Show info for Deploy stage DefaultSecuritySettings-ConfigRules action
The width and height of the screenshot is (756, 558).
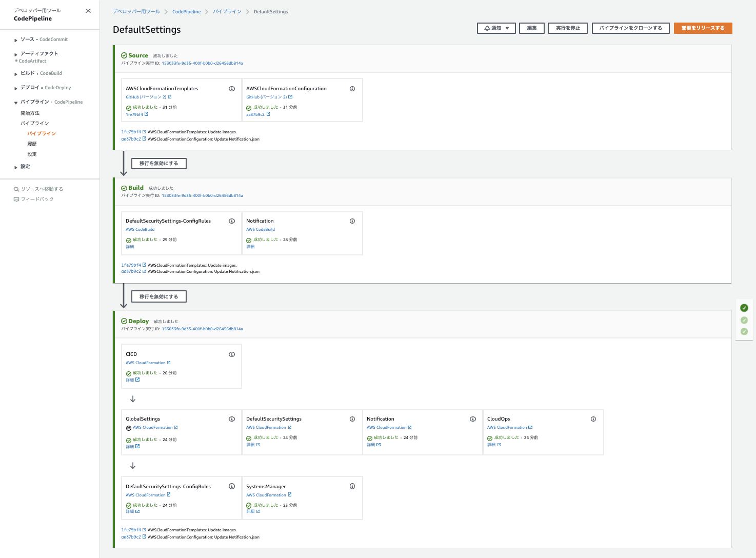[232, 486]
